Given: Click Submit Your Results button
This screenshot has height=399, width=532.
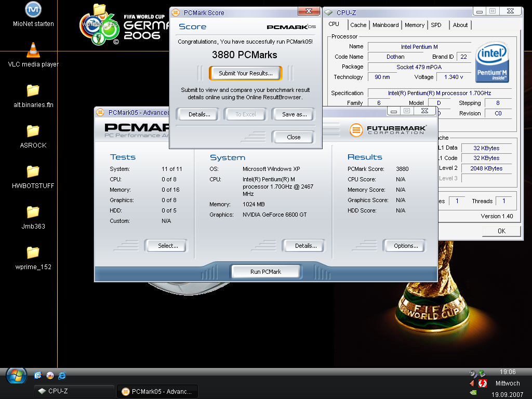Looking at the screenshot, I should [246, 73].
